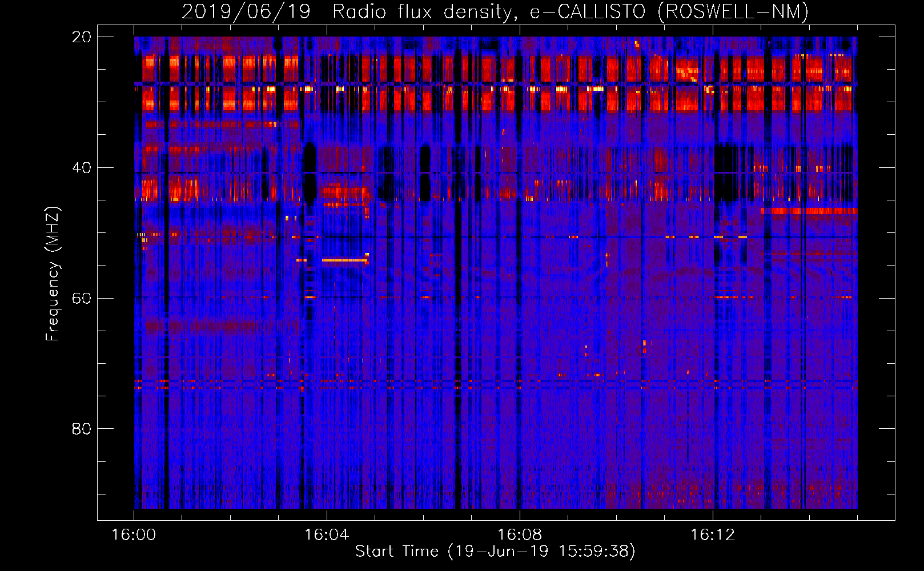Screen dimensions: 924x571
Task: Click the 'Frequency (MHZ)' y-axis label
Action: pos(52,274)
